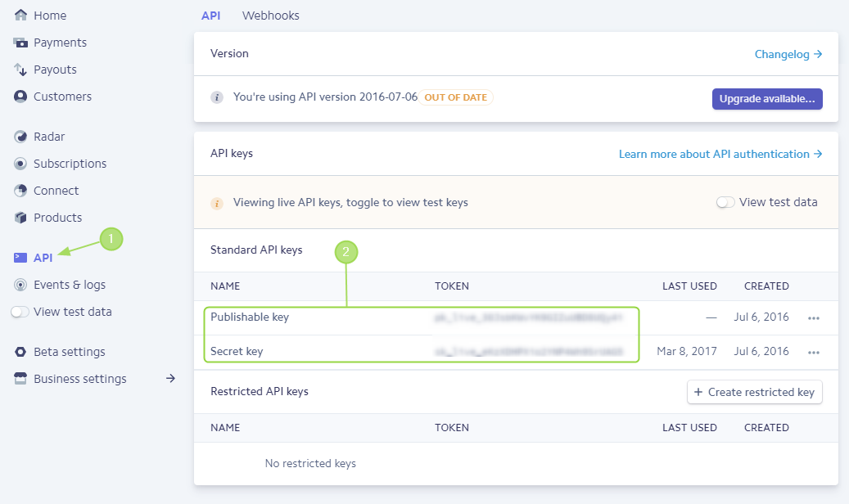The width and height of the screenshot is (849, 504).
Task: Open Payments via its card icon
Action: [x=21, y=43]
